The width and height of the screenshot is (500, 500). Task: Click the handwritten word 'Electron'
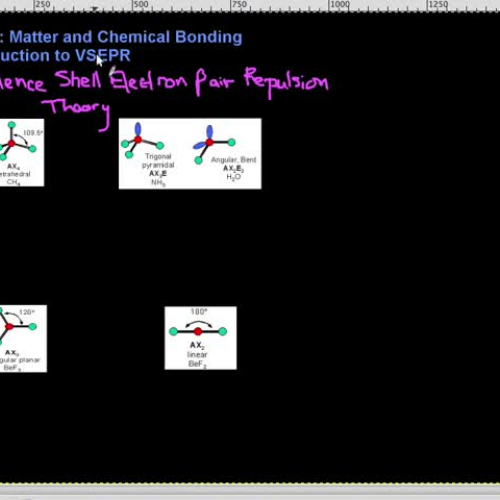tap(148, 81)
